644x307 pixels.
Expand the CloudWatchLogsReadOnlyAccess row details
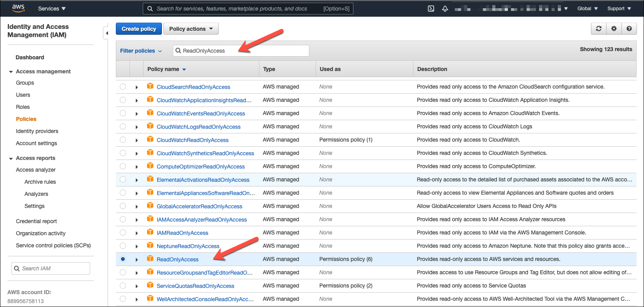pyautogui.click(x=137, y=127)
